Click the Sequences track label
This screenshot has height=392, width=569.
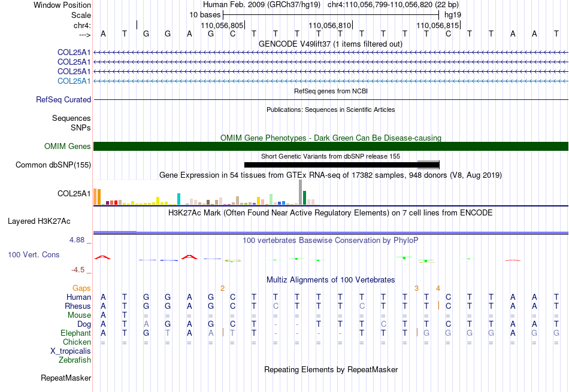pyautogui.click(x=71, y=118)
